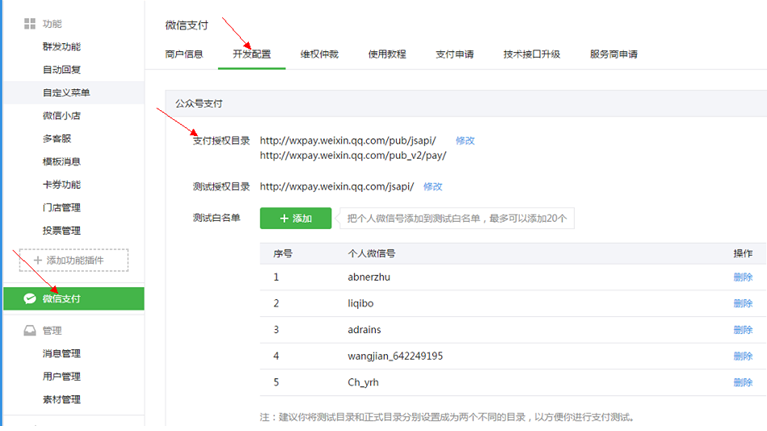The image size is (767, 431).
Task: Open 自动回复 in the sidebar
Action: point(62,69)
